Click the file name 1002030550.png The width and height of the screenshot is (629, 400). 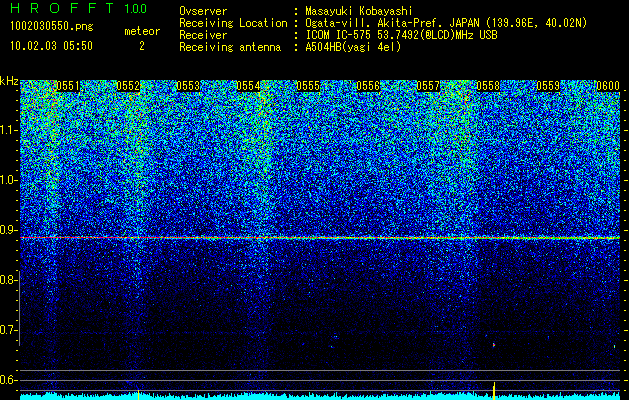(x=52, y=27)
